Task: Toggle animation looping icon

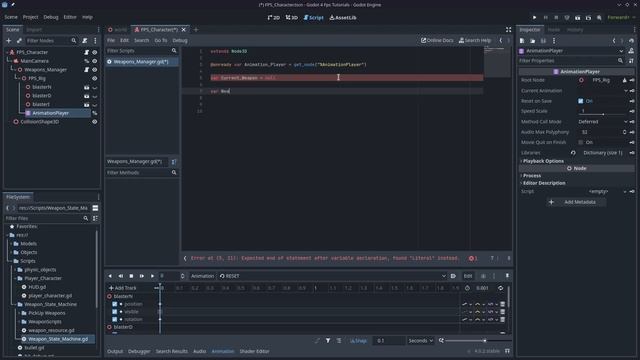Action: pos(500,288)
